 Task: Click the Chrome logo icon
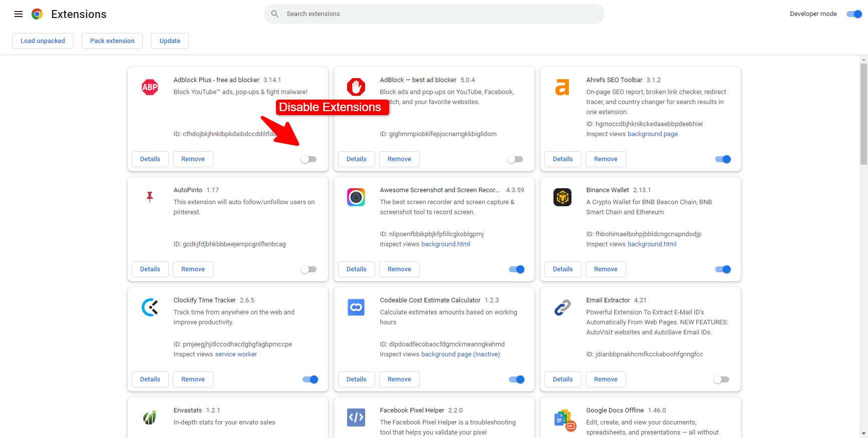(37, 14)
